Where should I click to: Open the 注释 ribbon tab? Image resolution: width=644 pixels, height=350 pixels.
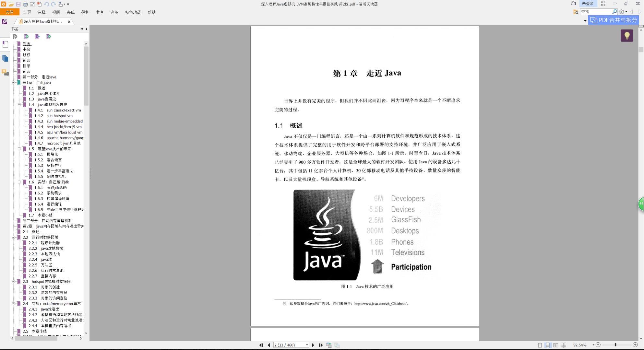click(x=42, y=12)
